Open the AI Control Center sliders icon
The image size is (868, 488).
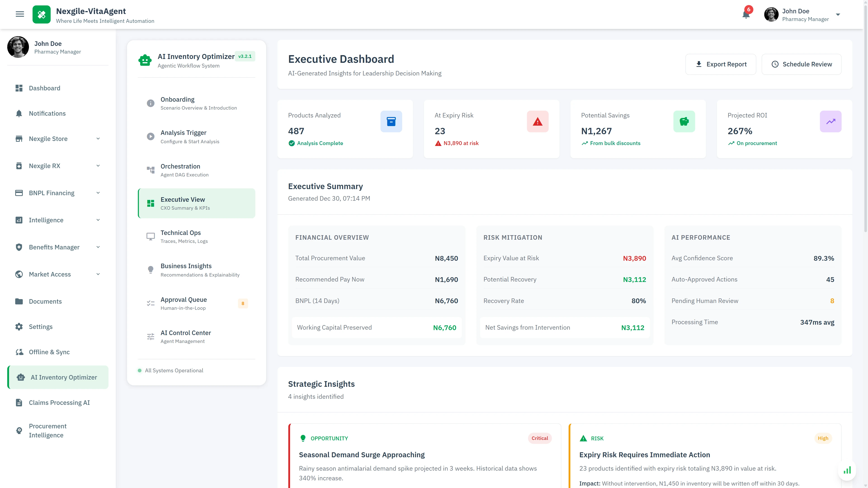151,336
